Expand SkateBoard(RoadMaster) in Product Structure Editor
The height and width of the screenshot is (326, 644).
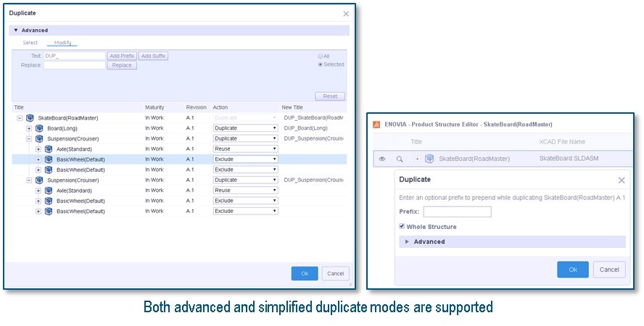click(417, 159)
